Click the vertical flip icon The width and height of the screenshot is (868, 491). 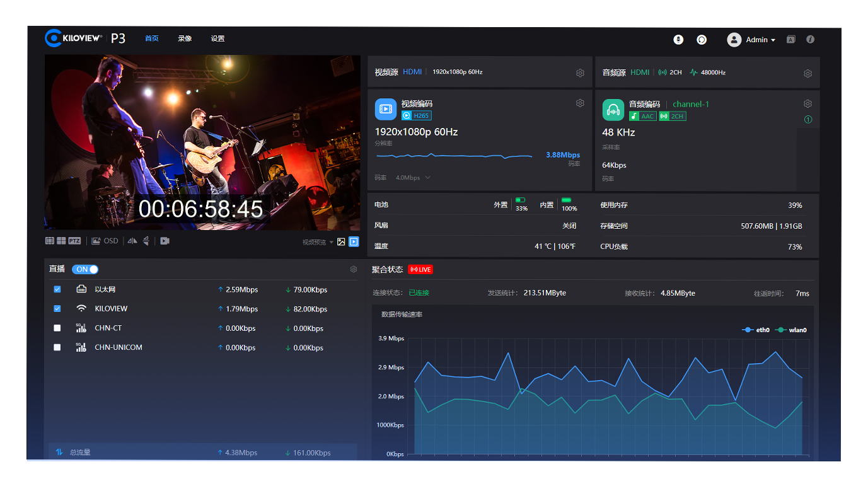pos(146,241)
